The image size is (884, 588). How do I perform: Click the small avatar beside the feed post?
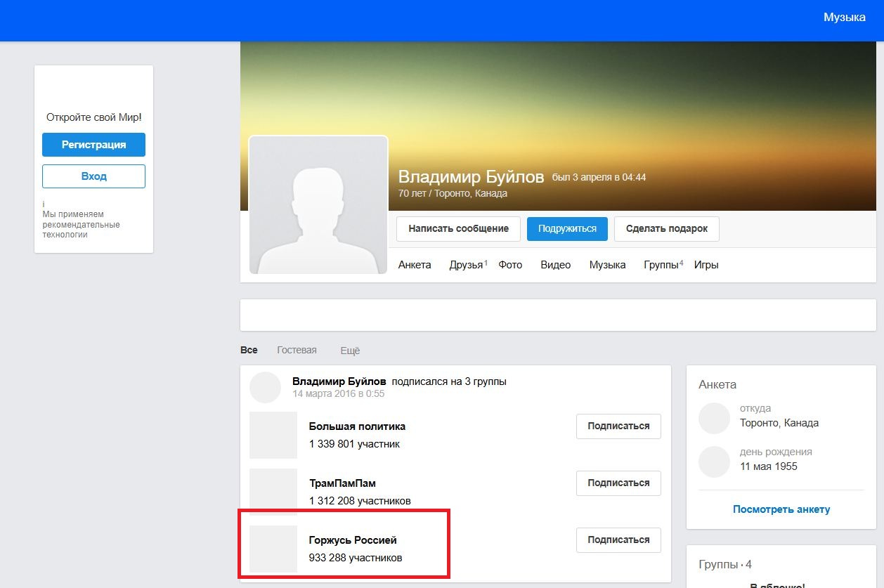266,388
